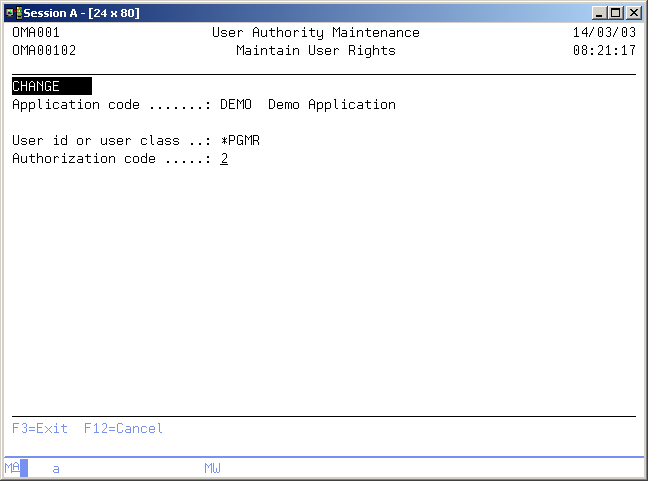
Task: Click the *PGMR user class value
Action: (240, 140)
